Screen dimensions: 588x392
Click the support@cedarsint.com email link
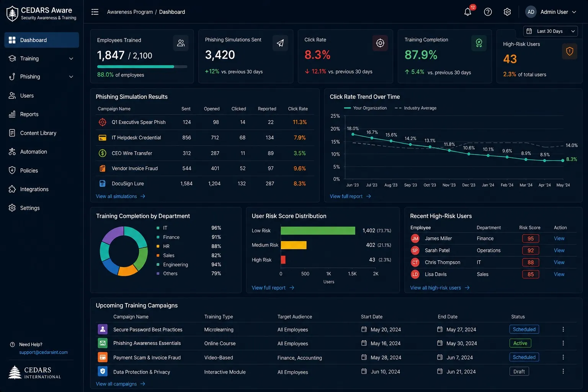43,352
